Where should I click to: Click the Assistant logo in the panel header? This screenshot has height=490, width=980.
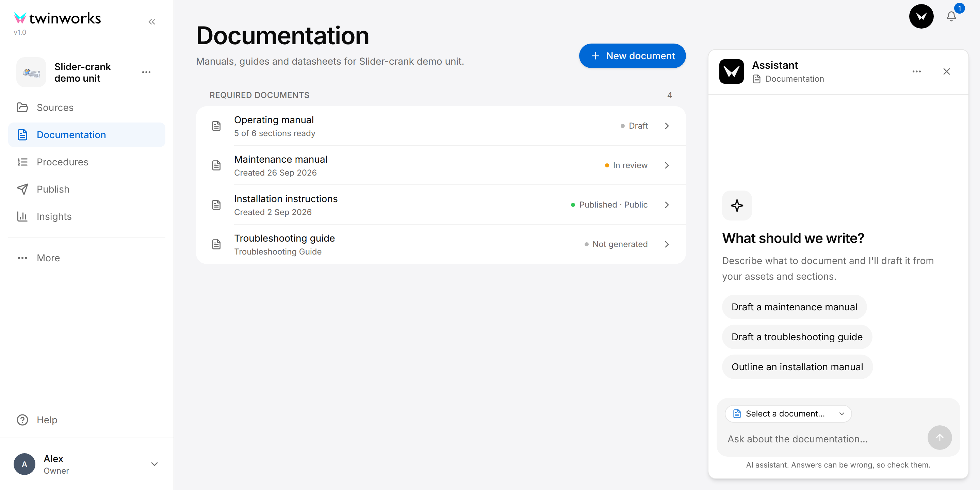click(731, 71)
